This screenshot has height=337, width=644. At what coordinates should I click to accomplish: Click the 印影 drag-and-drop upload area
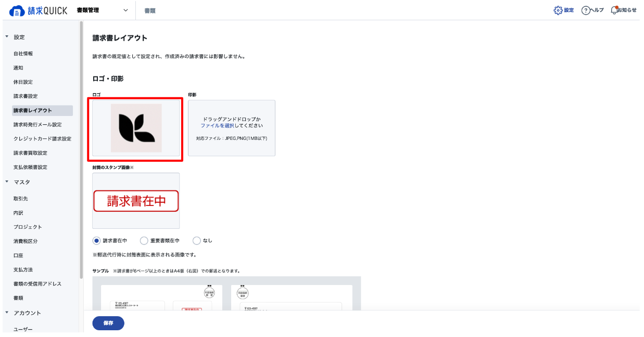click(232, 128)
